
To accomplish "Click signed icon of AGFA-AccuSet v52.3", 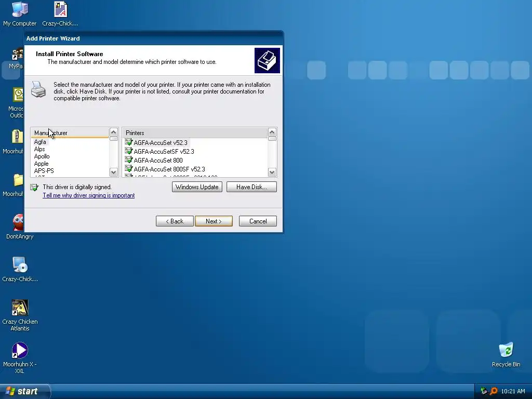I will point(129,142).
